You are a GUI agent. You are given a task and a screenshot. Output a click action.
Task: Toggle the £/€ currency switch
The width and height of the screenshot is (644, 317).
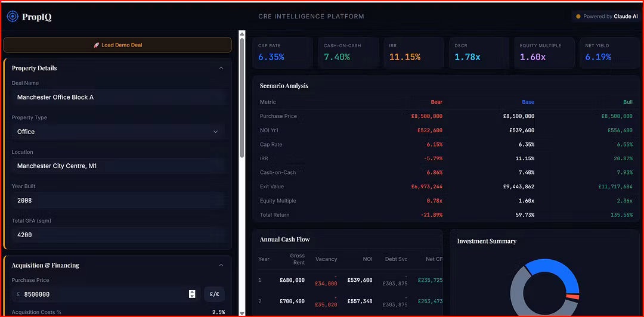[x=214, y=294]
